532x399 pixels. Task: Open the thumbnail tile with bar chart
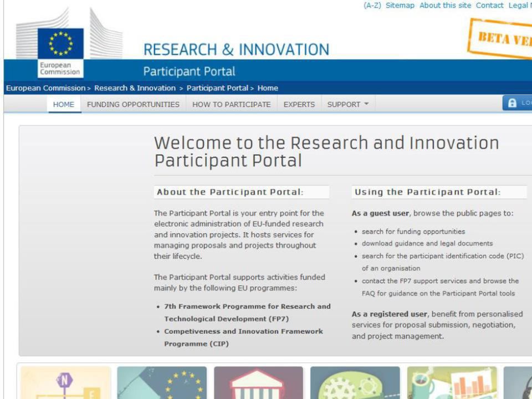[x=452, y=382]
